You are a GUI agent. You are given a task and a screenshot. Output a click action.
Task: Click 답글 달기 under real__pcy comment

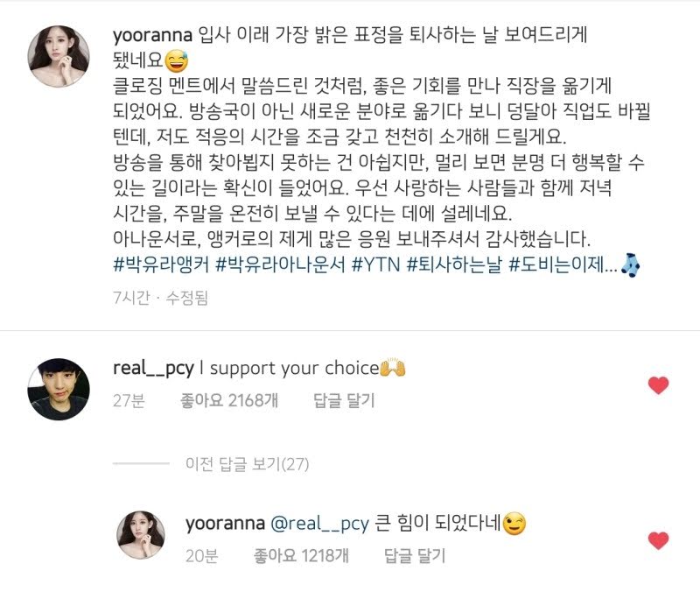point(344,400)
